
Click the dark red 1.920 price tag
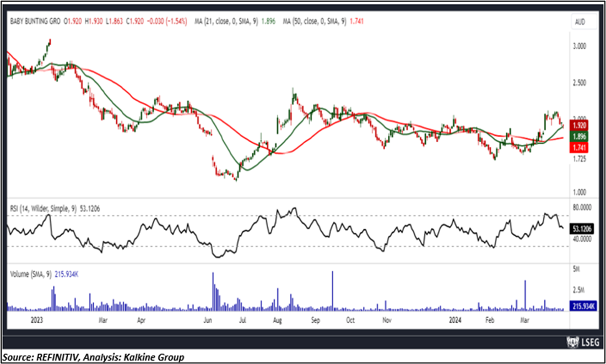579,126
